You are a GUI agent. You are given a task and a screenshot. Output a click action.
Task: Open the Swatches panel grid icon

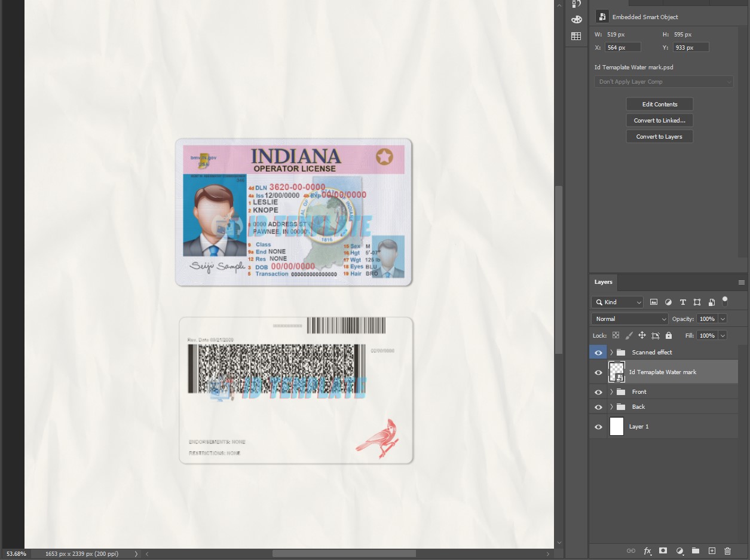pos(576,36)
